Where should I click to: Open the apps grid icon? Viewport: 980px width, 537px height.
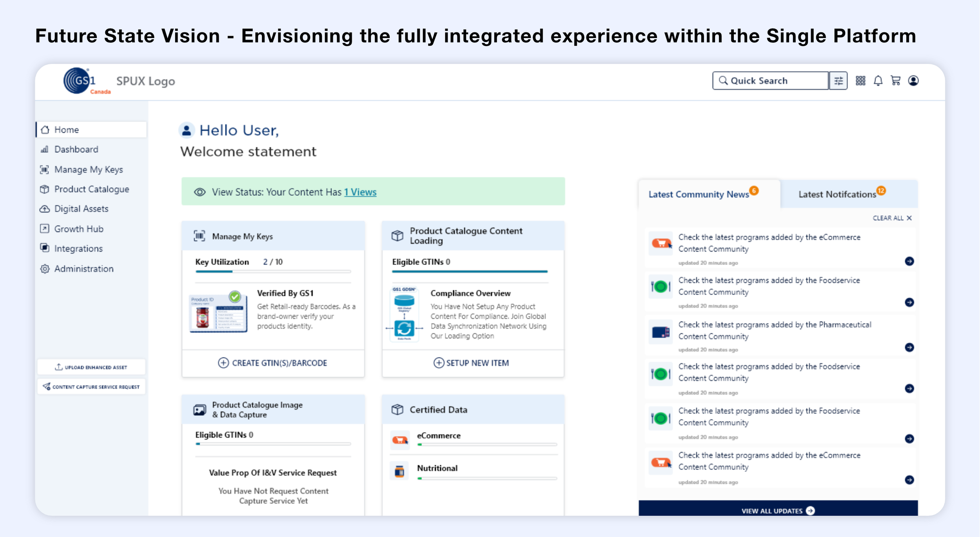tap(860, 81)
